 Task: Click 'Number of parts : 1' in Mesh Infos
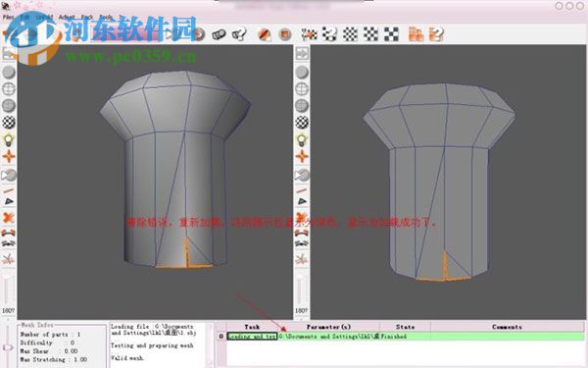(50, 335)
